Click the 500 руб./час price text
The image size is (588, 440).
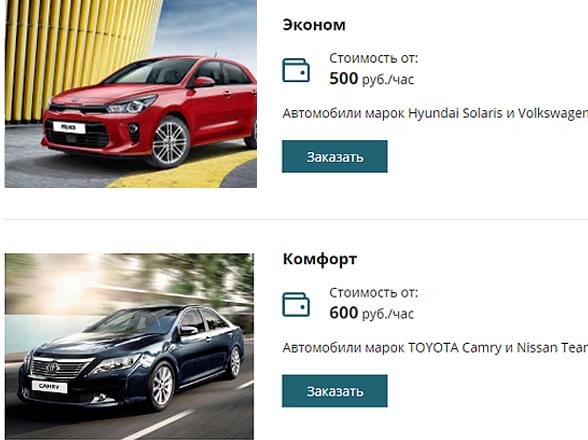[372, 79]
